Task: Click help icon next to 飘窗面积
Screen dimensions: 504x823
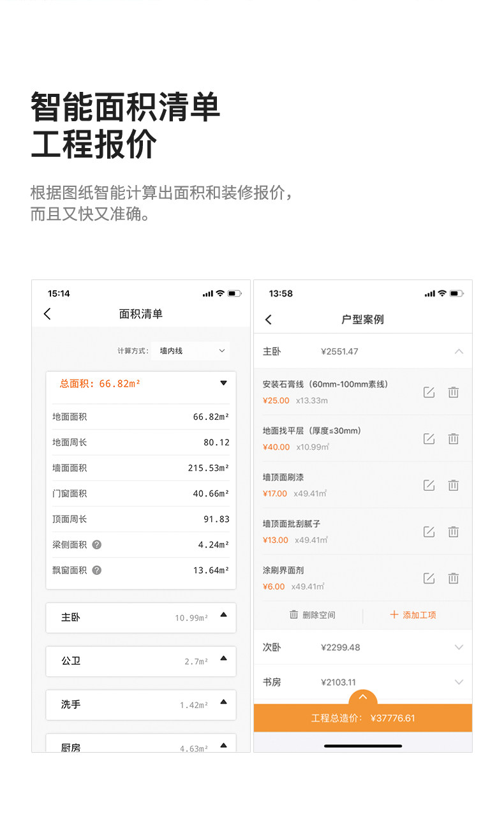Action: [x=97, y=570]
